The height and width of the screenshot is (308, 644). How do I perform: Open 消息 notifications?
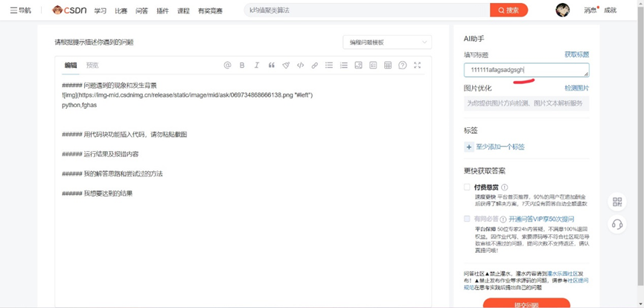point(590,10)
